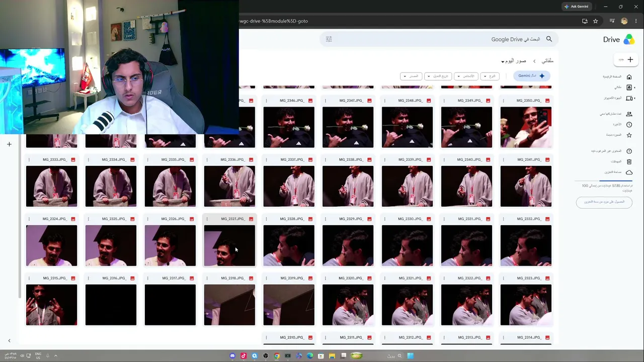Image resolution: width=644 pixels, height=362 pixels.
Task: Bookmark this page with the star icon
Action: point(596,21)
